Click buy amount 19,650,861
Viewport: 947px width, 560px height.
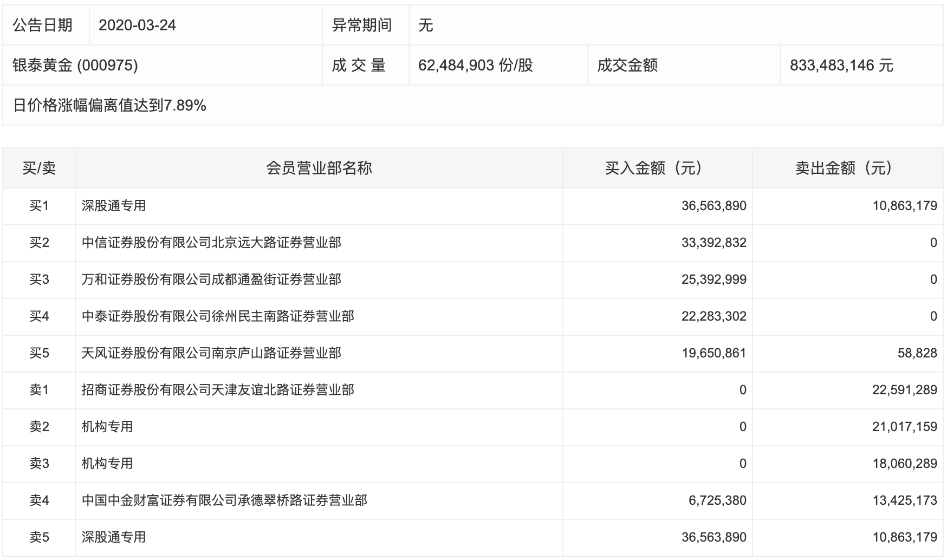[x=714, y=353]
